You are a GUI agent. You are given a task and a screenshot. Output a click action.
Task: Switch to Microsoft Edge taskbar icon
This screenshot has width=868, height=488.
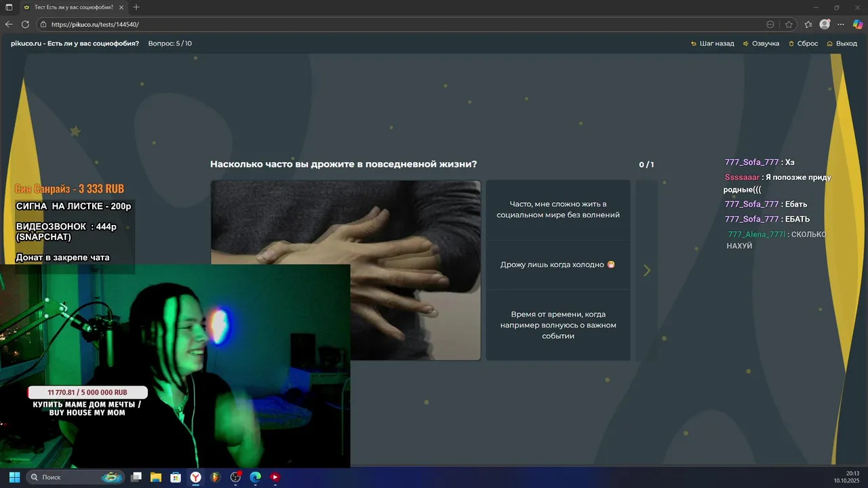(x=255, y=477)
